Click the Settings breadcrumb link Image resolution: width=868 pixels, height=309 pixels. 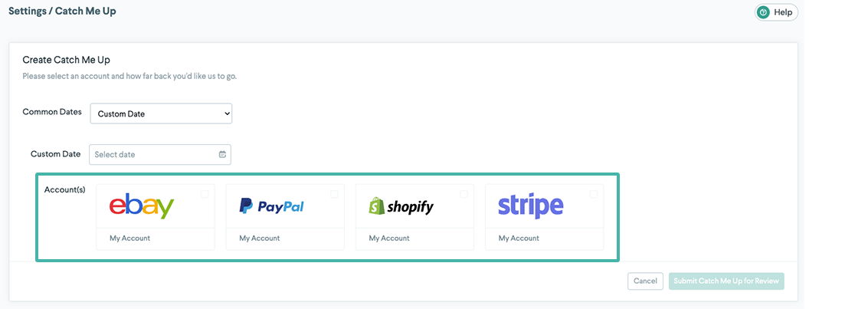28,12
